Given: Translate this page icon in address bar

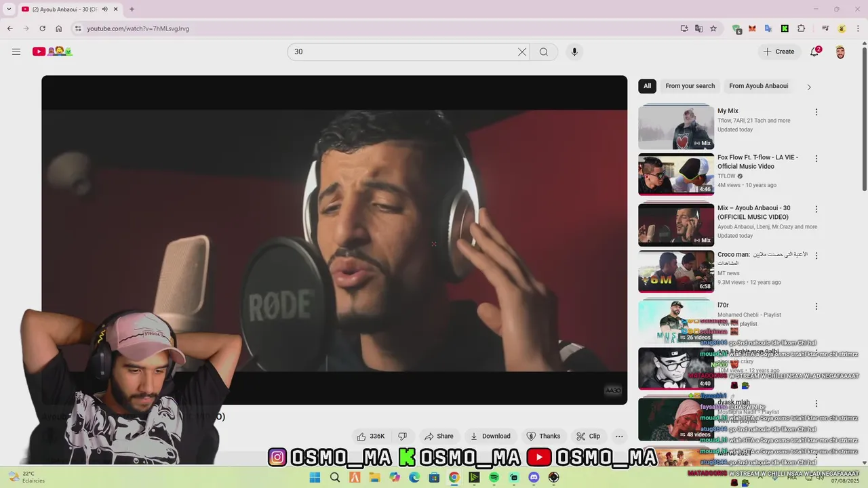Looking at the screenshot, I should click(x=698, y=28).
